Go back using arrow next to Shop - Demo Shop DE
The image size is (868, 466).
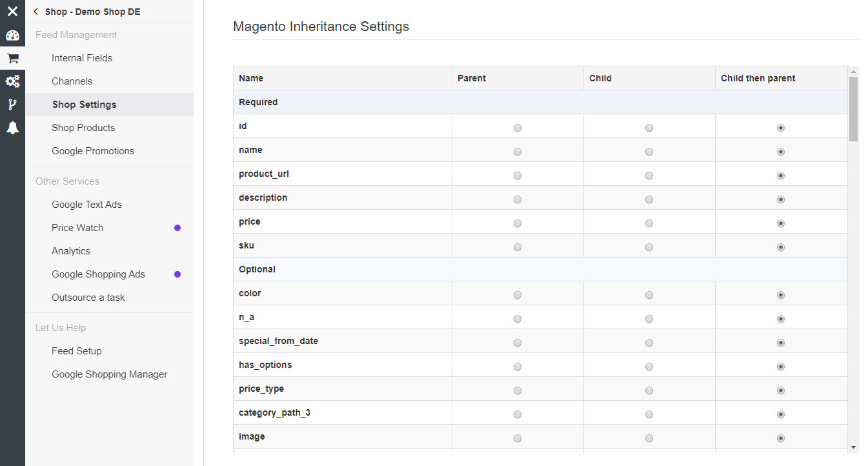point(35,12)
